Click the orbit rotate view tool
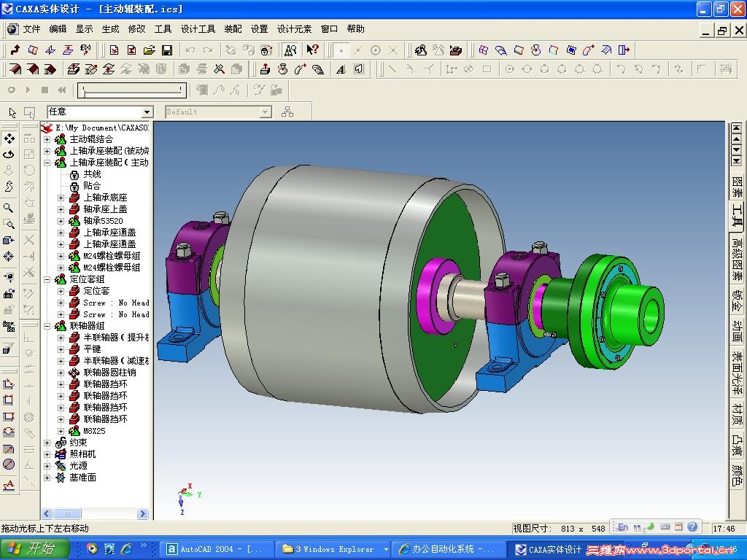 [x=9, y=155]
